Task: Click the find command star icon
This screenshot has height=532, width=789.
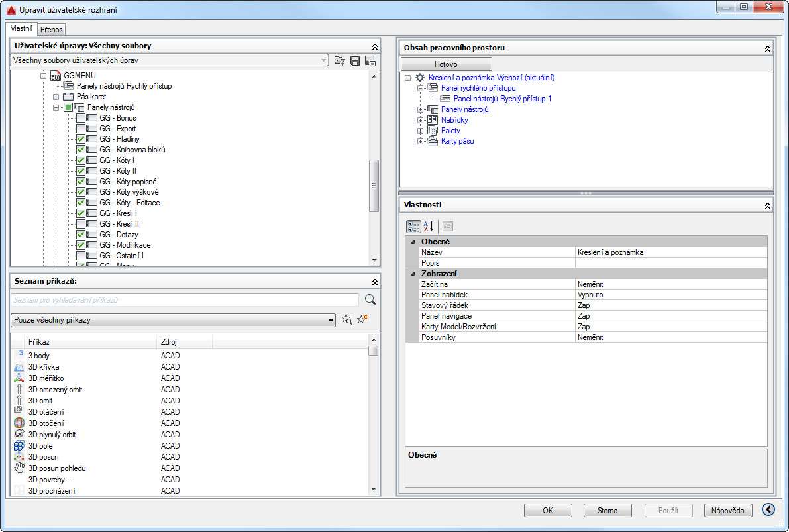Action: 346,319
